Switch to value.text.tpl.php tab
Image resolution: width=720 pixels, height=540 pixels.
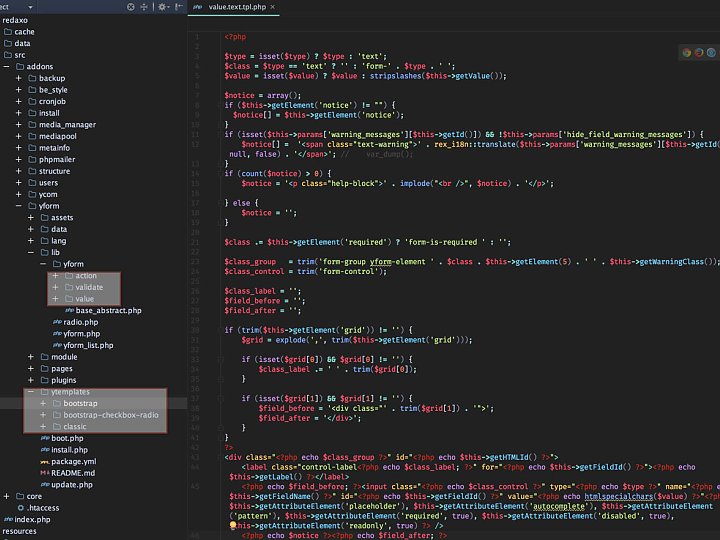click(237, 7)
